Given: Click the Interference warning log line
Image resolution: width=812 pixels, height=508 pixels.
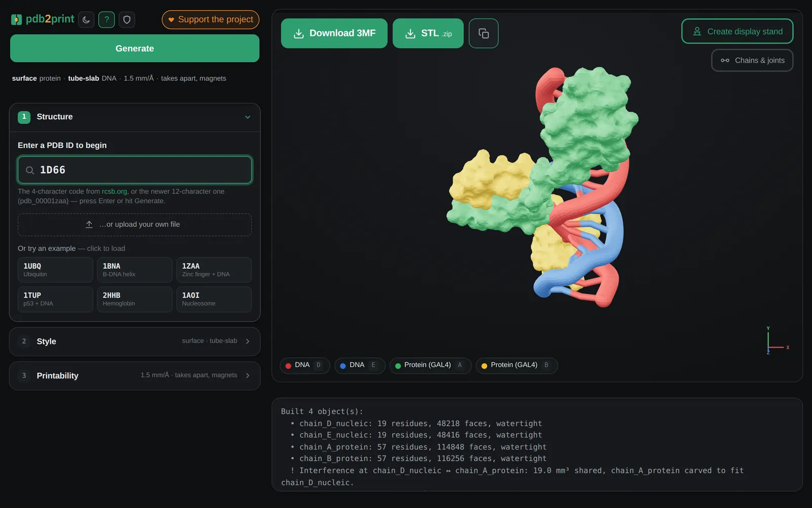Looking at the screenshot, I should click(x=513, y=477).
